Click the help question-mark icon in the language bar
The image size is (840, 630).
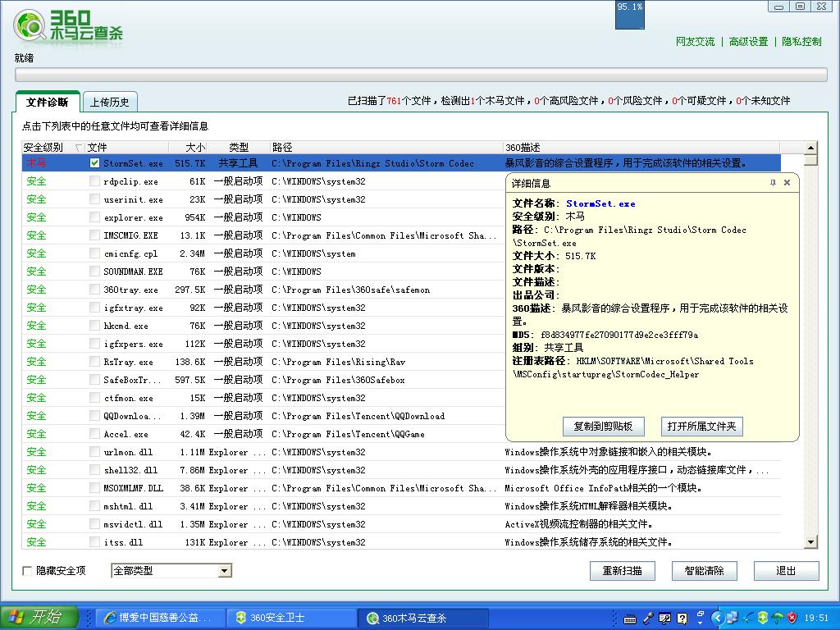pos(682,618)
